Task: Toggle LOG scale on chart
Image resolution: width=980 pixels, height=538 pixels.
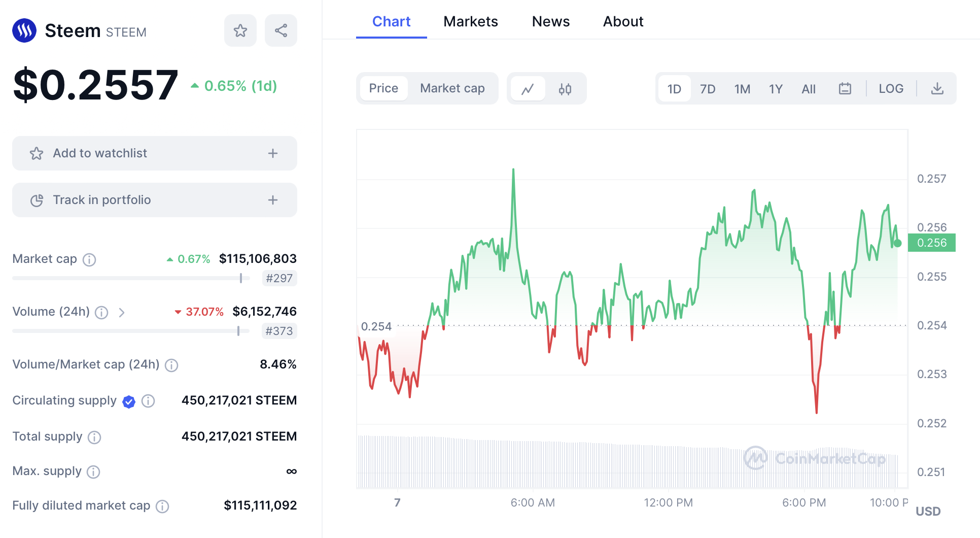Action: click(x=891, y=89)
